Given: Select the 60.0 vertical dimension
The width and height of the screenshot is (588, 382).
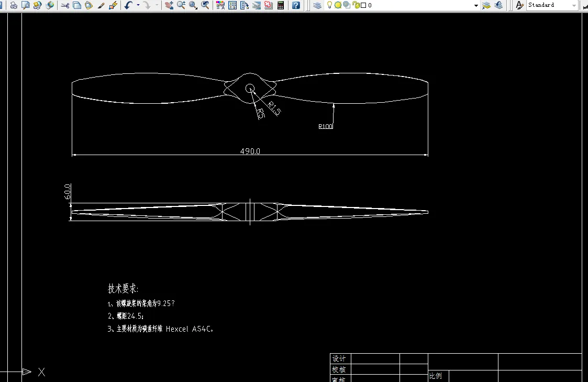Looking at the screenshot, I should (68, 192).
